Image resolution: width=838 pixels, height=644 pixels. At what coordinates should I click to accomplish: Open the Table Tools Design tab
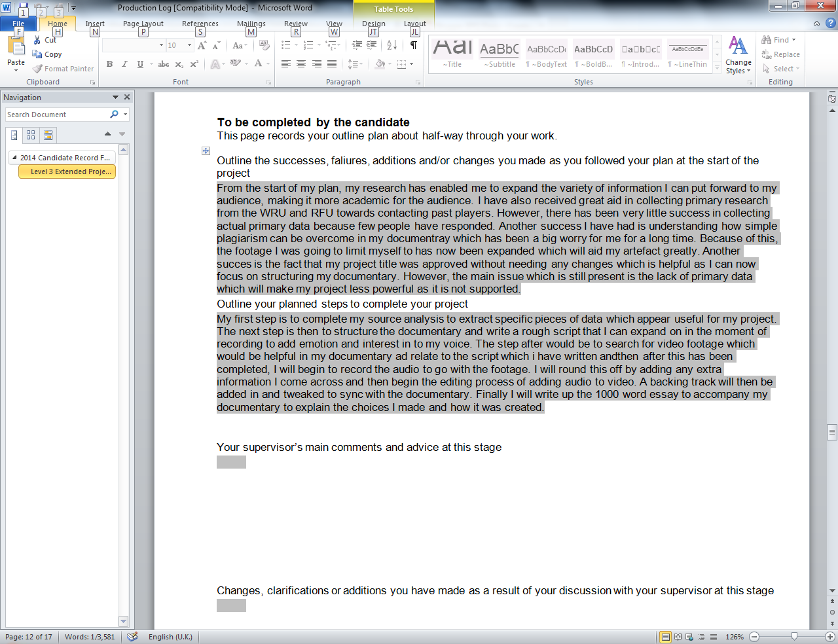(x=373, y=24)
